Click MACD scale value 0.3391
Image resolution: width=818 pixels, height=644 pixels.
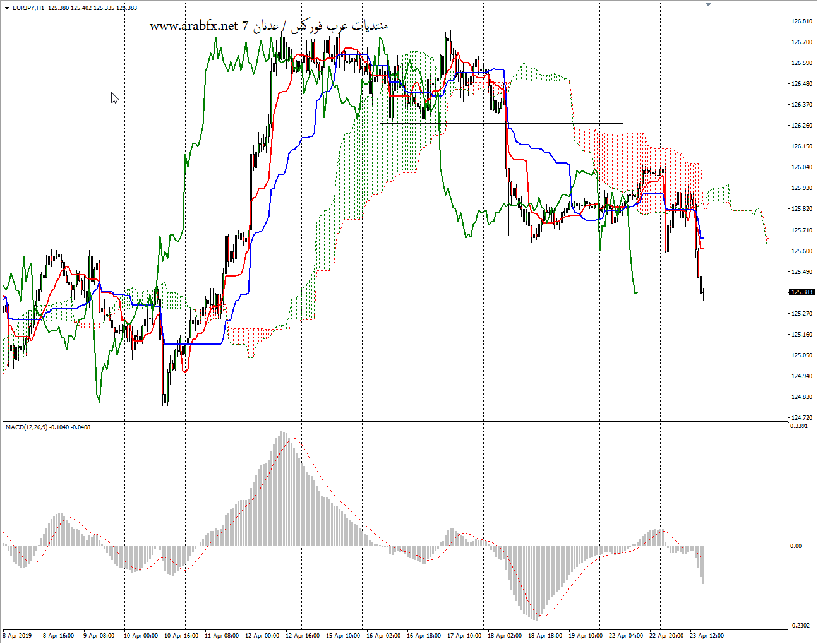click(x=799, y=426)
